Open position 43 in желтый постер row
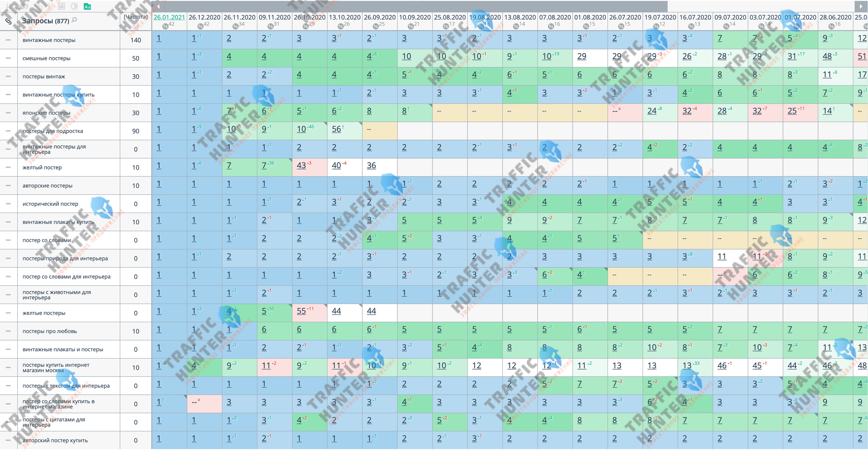 coord(301,166)
